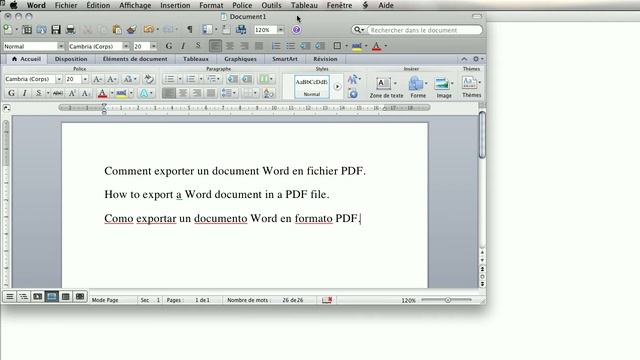The height and width of the screenshot is (360, 640).
Task: Center text in ribbon Paragraphe group
Action: pyautogui.click(x=182, y=93)
